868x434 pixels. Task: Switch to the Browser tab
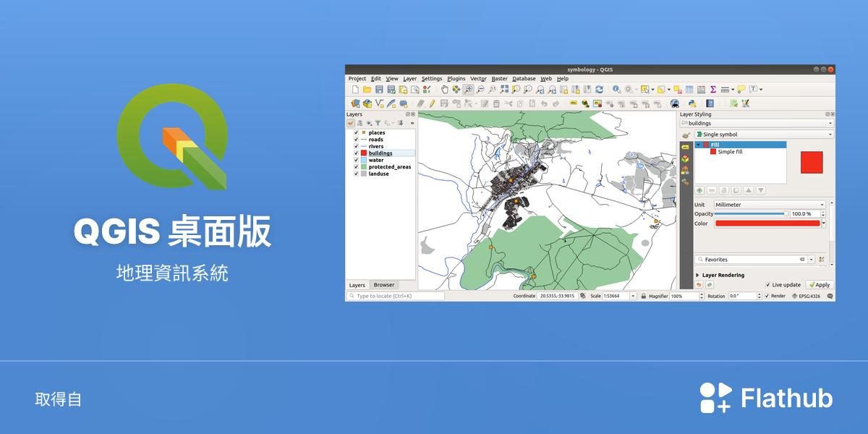coord(384,285)
